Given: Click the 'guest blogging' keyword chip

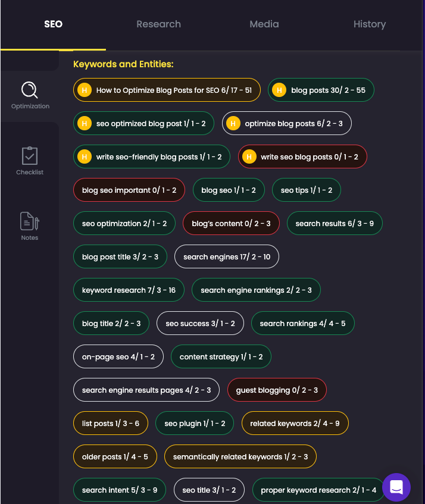Looking at the screenshot, I should [277, 390].
